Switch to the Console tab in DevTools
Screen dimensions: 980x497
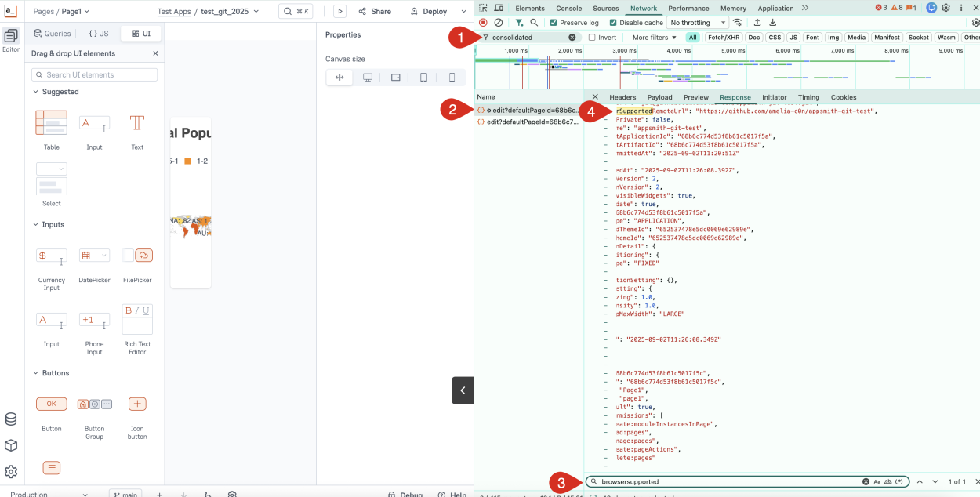(x=568, y=8)
